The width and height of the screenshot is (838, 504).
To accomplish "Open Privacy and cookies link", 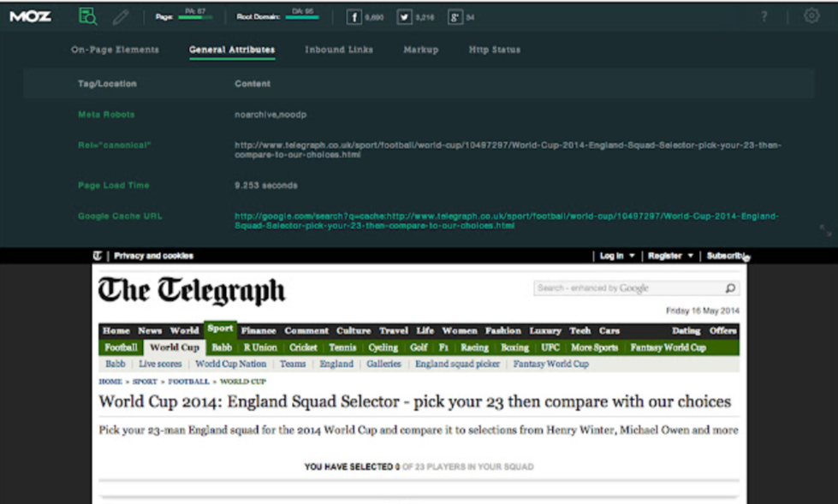I will point(153,256).
